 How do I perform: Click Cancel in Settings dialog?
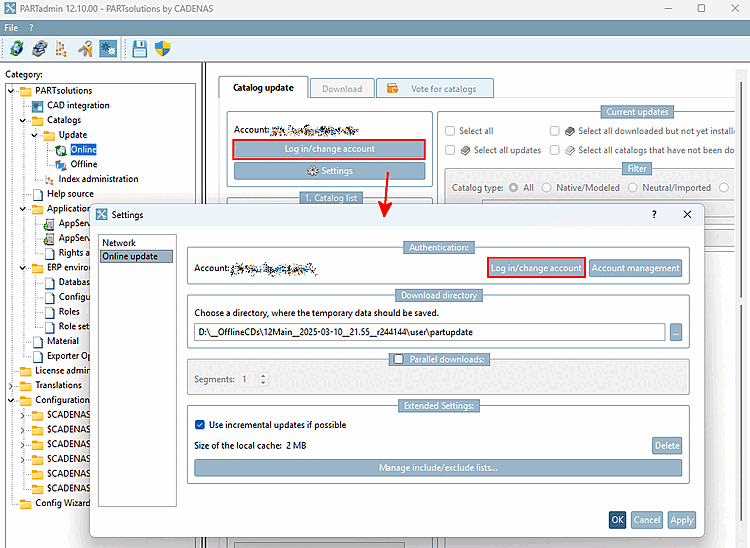click(x=647, y=520)
